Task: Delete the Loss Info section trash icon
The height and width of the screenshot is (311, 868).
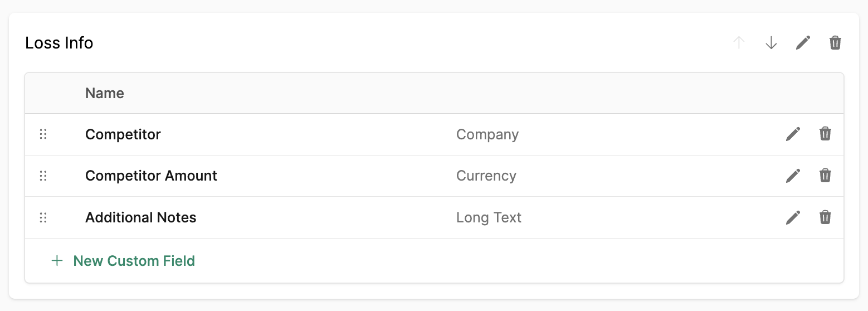Action: point(835,43)
